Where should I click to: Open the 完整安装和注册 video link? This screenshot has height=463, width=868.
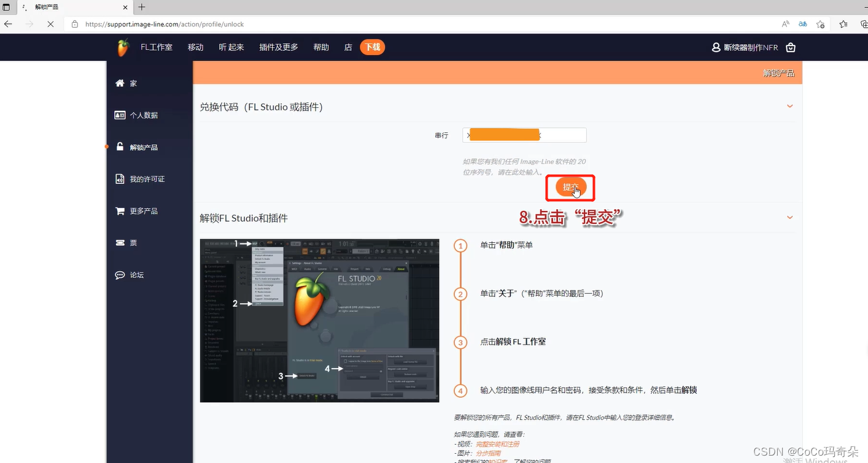pyautogui.click(x=497, y=444)
